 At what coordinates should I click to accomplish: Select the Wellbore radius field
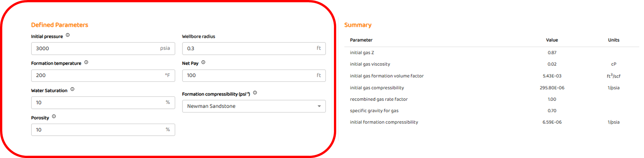pyautogui.click(x=248, y=48)
